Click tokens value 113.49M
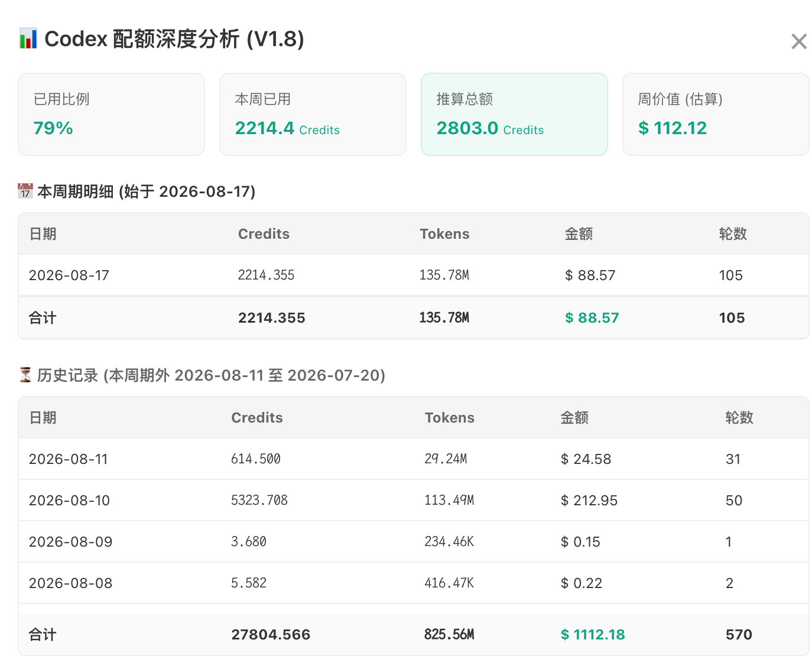Viewport: 812px width, 656px height. 450,501
